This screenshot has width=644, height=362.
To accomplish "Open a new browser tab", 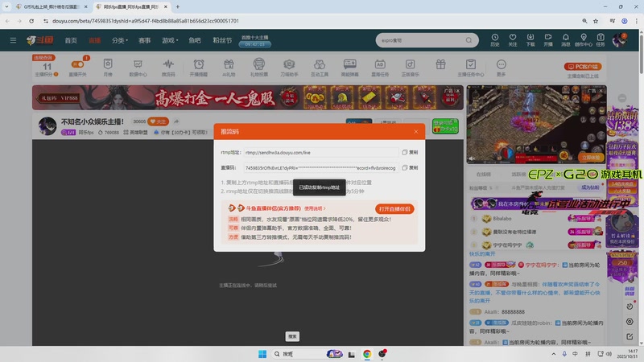I will point(177,6).
